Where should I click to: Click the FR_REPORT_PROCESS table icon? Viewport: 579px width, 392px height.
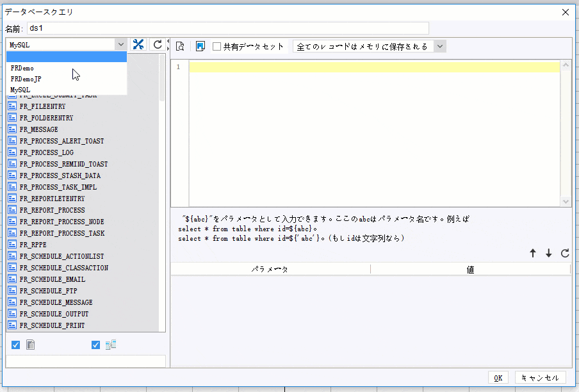pyautogui.click(x=12, y=209)
